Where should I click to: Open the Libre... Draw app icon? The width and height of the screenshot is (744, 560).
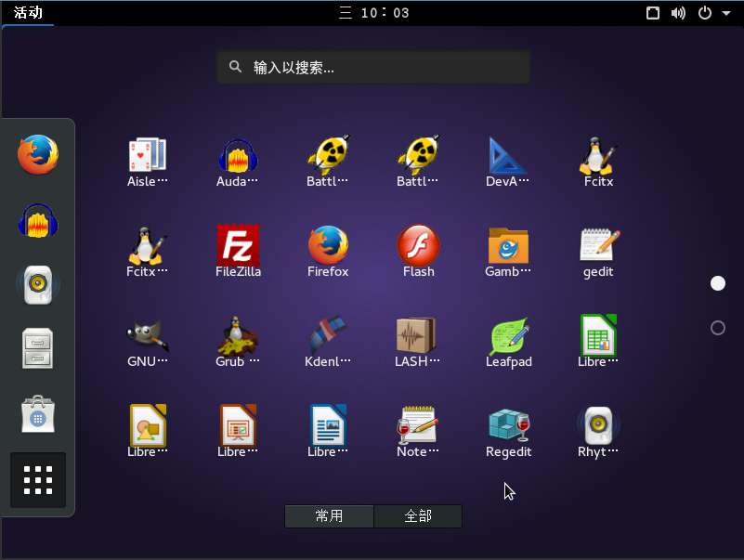coord(147,431)
